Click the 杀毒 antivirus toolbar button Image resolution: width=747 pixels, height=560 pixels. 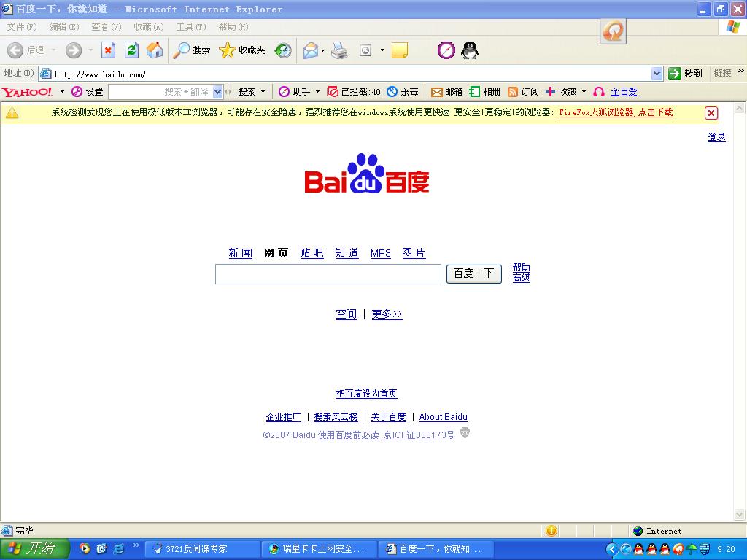coord(403,92)
